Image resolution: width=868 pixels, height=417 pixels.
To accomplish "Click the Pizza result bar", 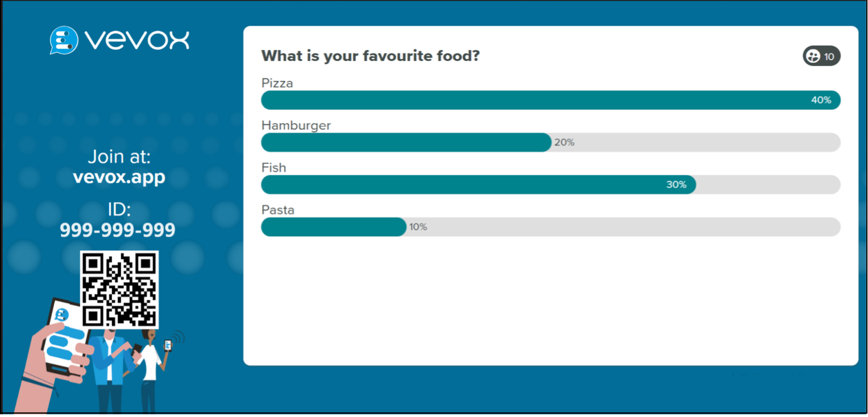I will [x=550, y=100].
